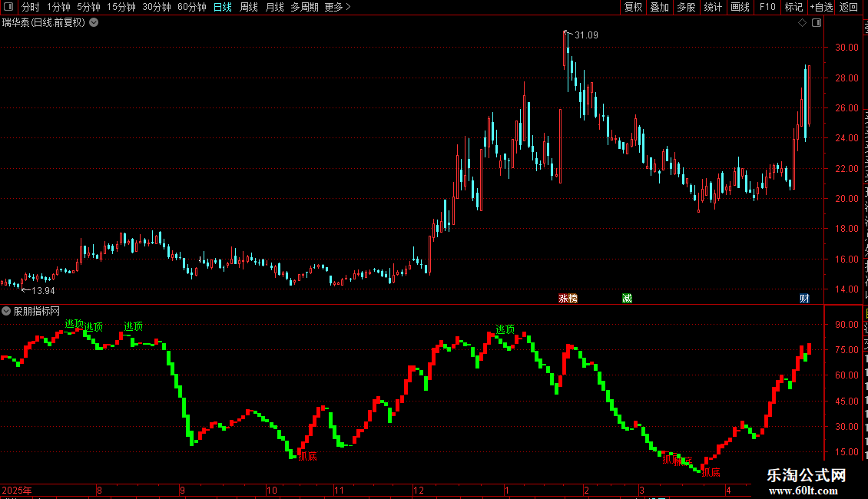Image resolution: width=868 pixels, height=499 pixels.
Task: Click the green 减 event marker
Action: pos(627,298)
